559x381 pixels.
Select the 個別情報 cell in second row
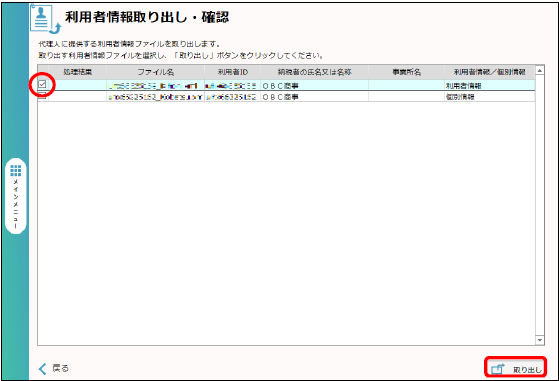click(489, 97)
